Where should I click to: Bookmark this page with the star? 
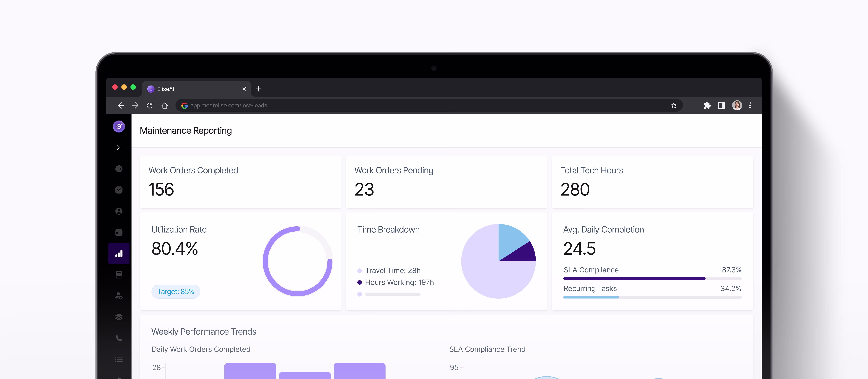tap(674, 105)
